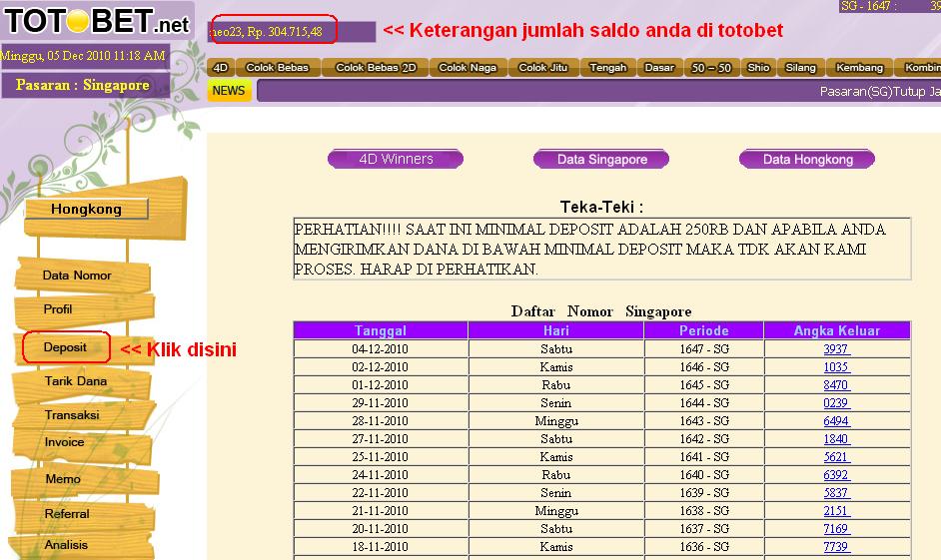Viewport: 941px width, 560px height.
Task: Open the 4D bet tab
Action: [x=220, y=67]
